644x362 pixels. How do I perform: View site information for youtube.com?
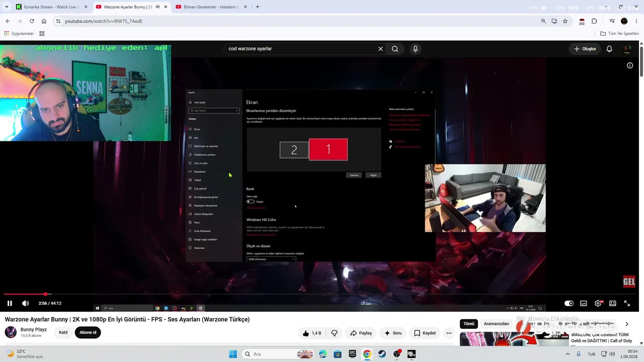point(58,21)
